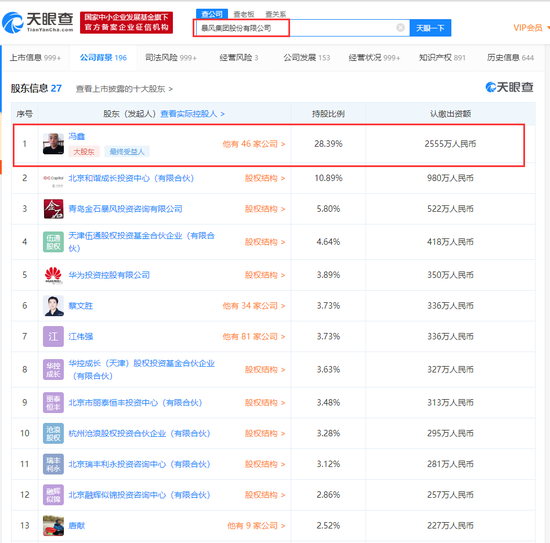Clear the search box with the X icon

[400, 28]
